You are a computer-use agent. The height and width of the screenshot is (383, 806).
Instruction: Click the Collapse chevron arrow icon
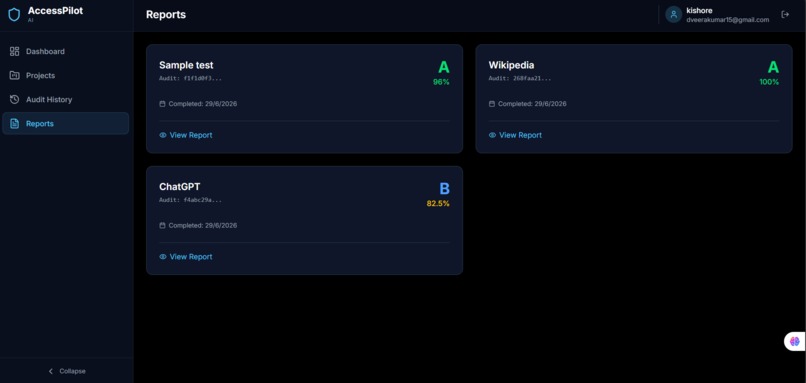point(50,371)
